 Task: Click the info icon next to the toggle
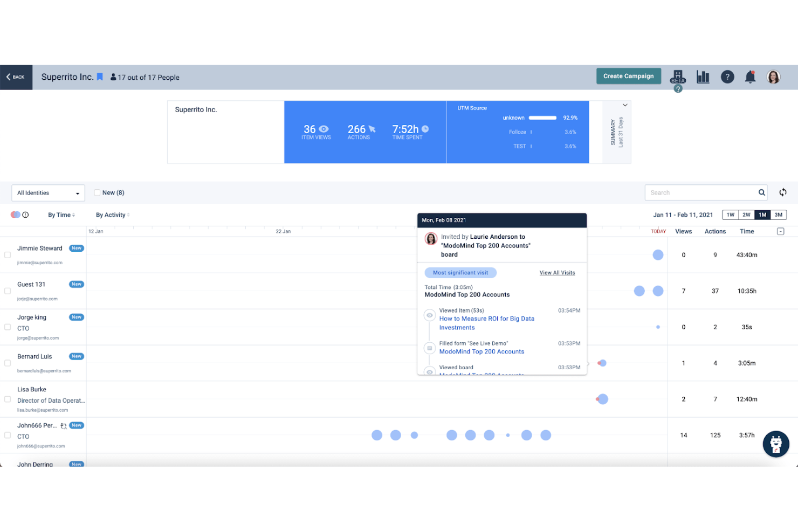pyautogui.click(x=25, y=215)
